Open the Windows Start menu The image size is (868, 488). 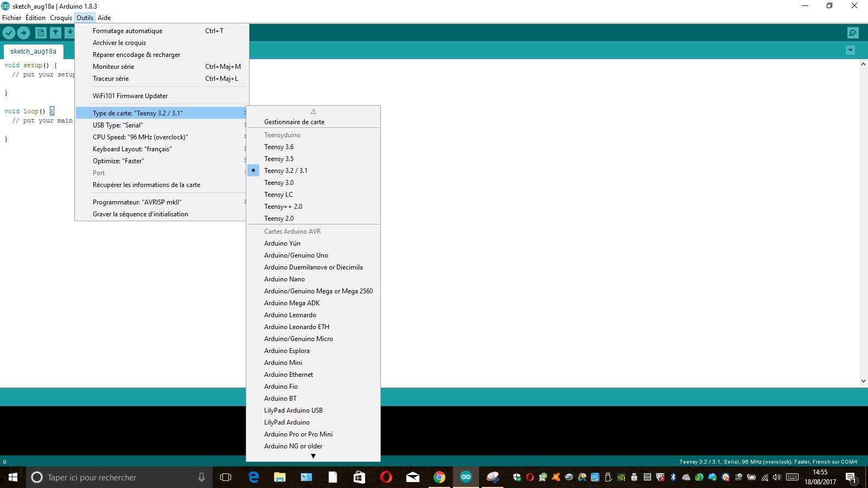(13, 477)
